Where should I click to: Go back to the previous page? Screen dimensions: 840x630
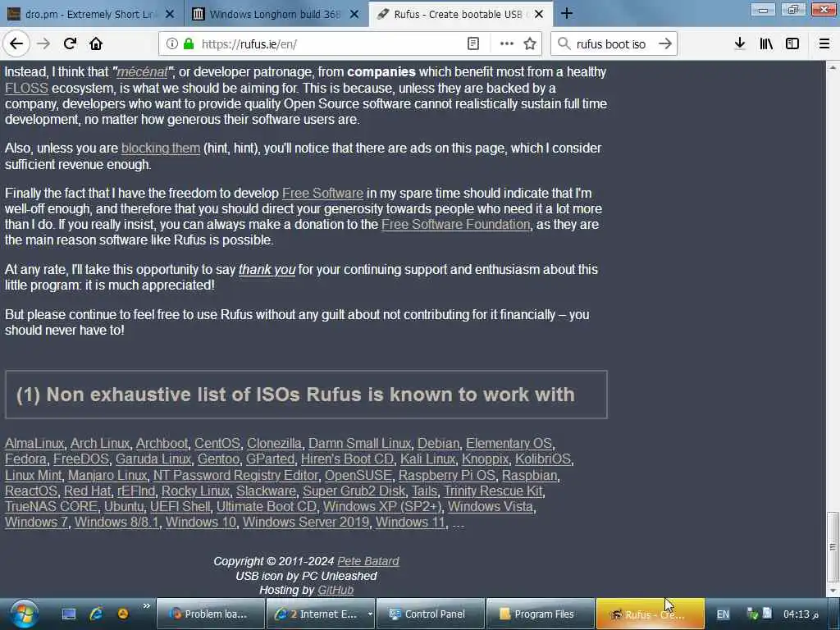pos(16,44)
